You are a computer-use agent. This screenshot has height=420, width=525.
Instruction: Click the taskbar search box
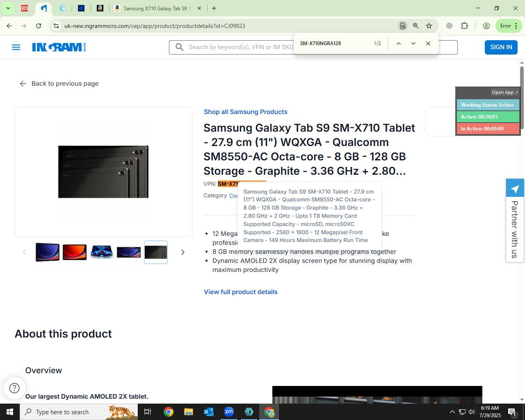tap(79, 412)
